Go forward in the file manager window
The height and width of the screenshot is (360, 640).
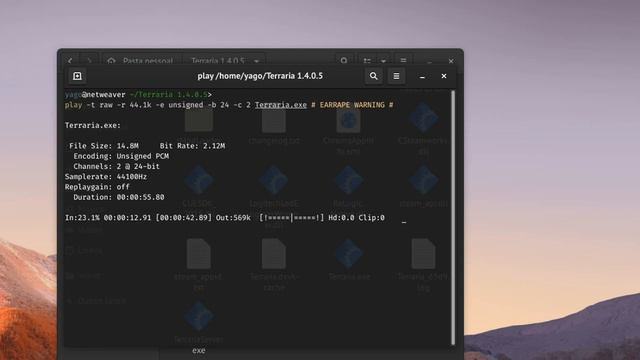click(x=89, y=61)
